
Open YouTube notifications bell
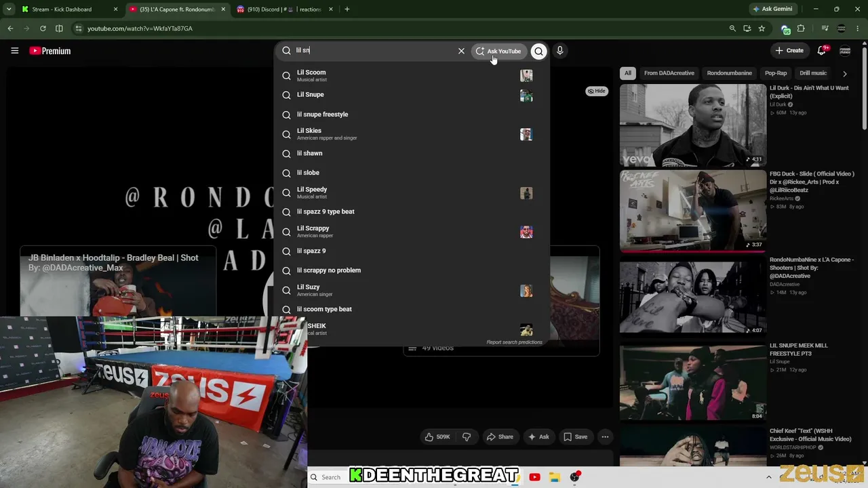coord(822,51)
